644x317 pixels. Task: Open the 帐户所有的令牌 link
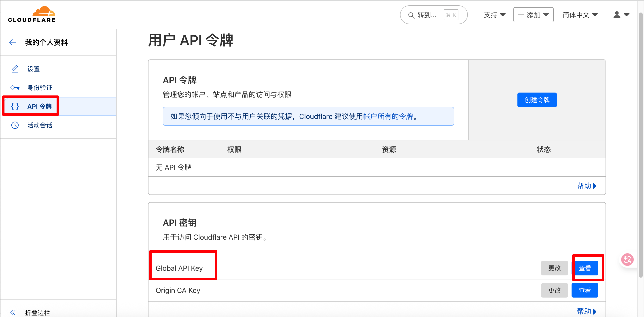click(388, 116)
